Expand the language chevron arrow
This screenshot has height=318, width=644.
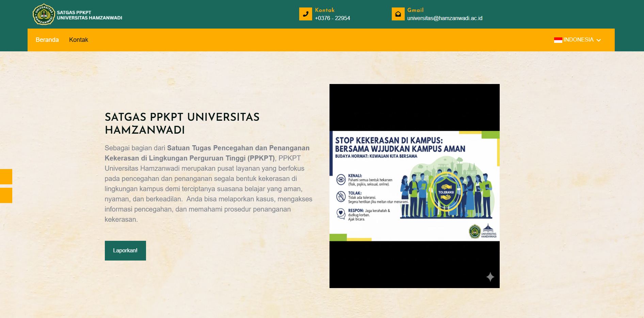[599, 40]
